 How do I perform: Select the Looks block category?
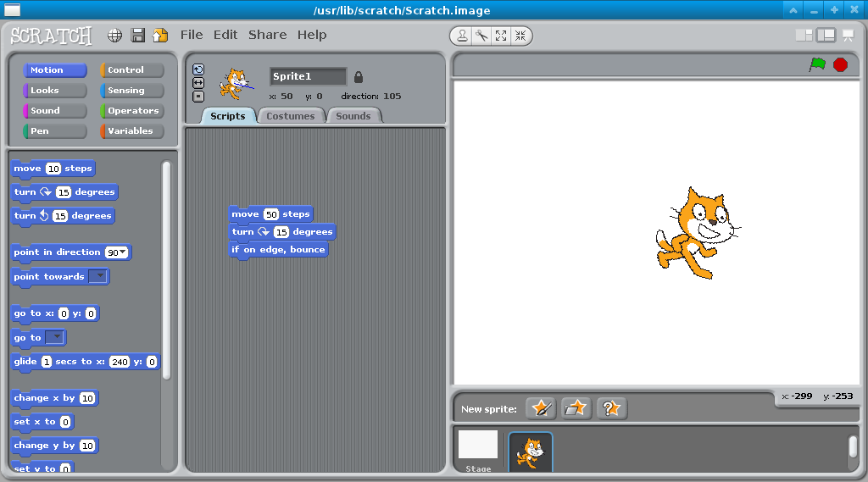[x=55, y=90]
